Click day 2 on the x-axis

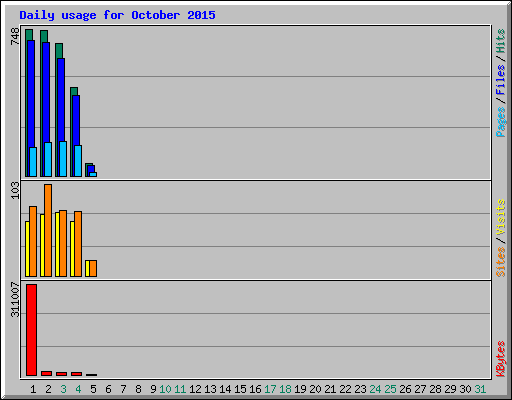click(x=48, y=389)
